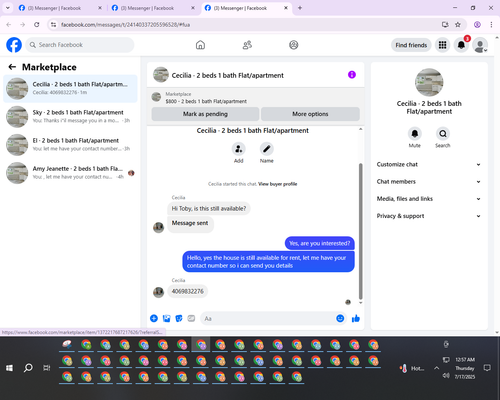Click Add people icon in chat
Image resolution: width=500 pixels, height=400 pixels.
239,149
